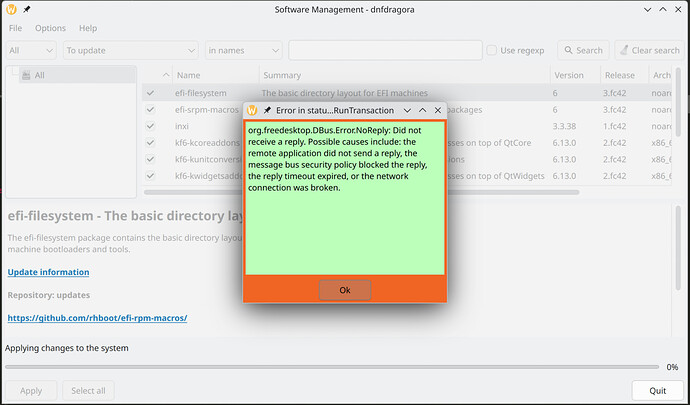Click Ok in the error dialog
The height and width of the screenshot is (405, 690).
click(345, 290)
